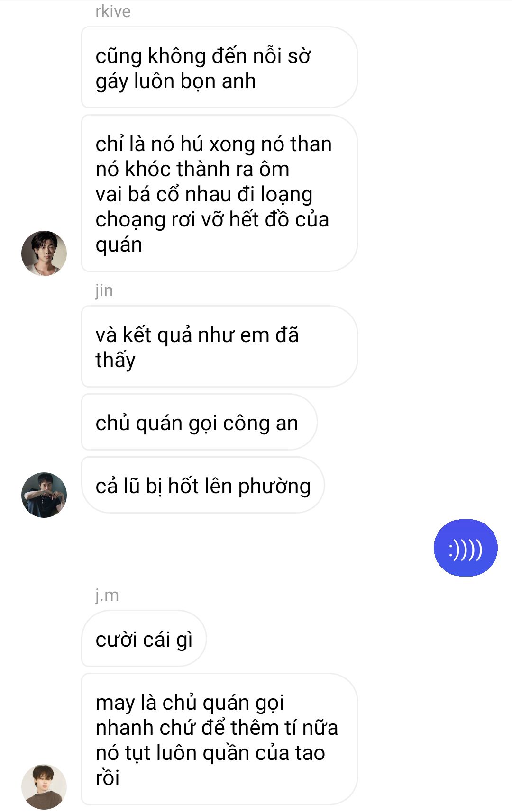Click the 'choạng rơi vỡ hết đồ của' line
The height and width of the screenshot is (812, 512).
(212, 219)
